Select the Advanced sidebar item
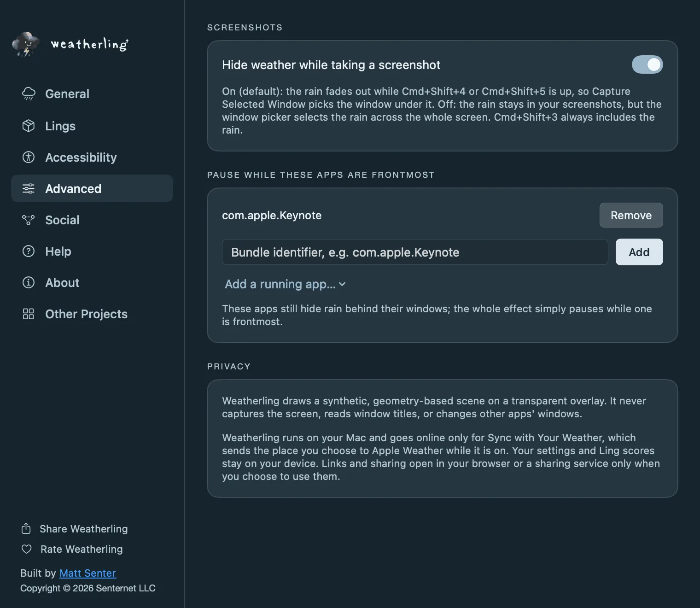Viewport: 700px width, 608px height. click(92, 188)
